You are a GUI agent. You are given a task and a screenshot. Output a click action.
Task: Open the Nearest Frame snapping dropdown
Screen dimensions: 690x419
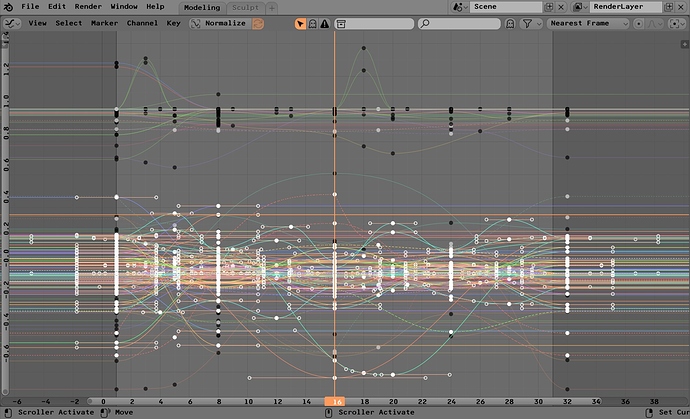588,24
